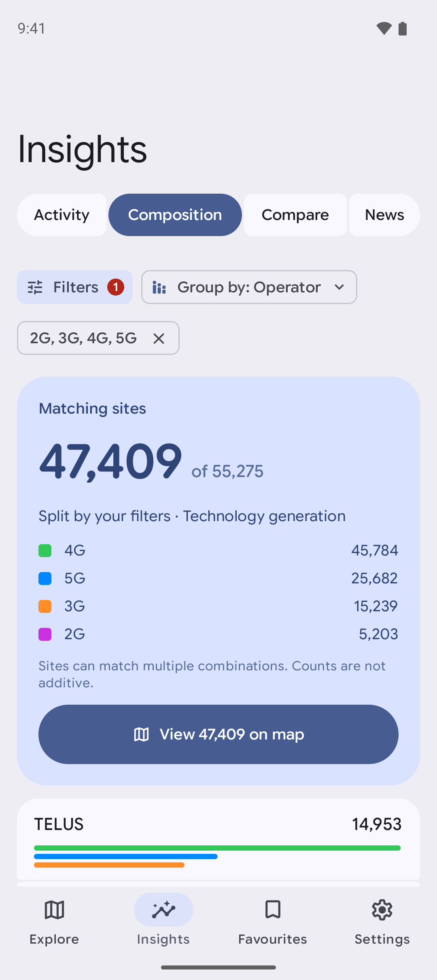Tap View 47,409 on map button
The image size is (437, 980).
tap(218, 734)
